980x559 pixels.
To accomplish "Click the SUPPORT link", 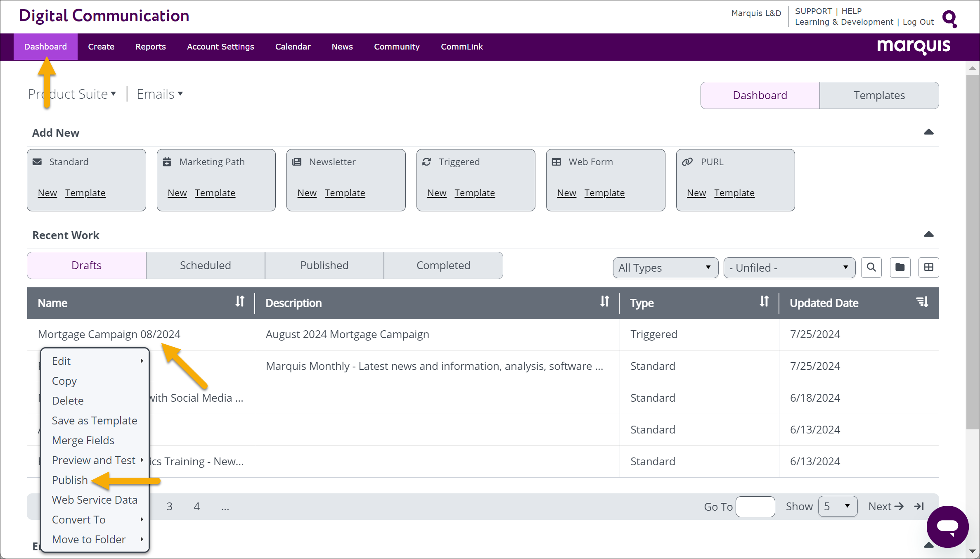I will click(814, 11).
